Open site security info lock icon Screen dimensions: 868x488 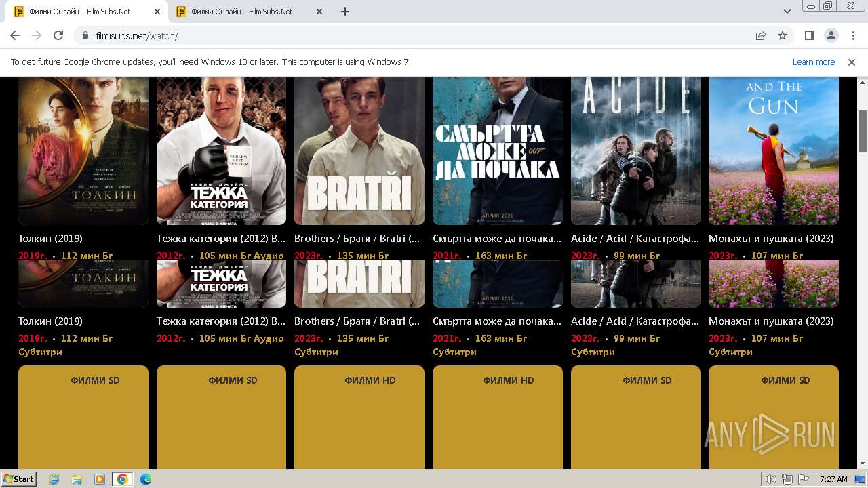85,36
